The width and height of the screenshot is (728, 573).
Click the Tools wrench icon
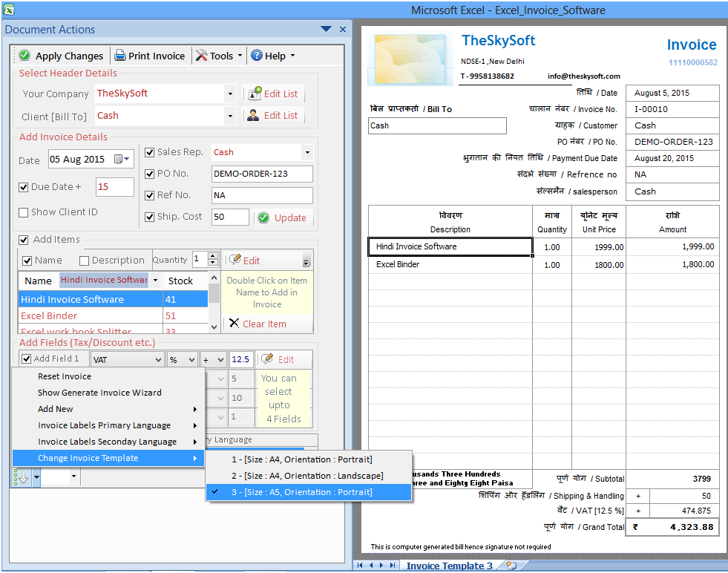click(202, 56)
